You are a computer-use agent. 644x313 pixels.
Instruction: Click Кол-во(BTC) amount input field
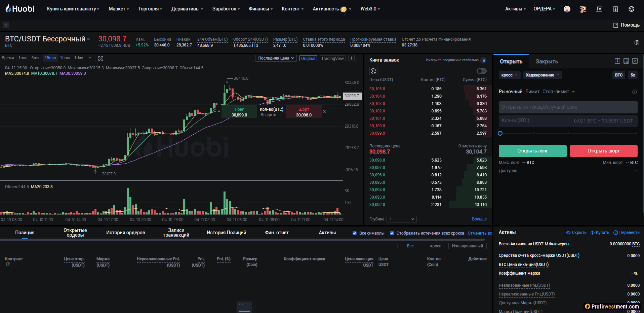[x=568, y=121]
